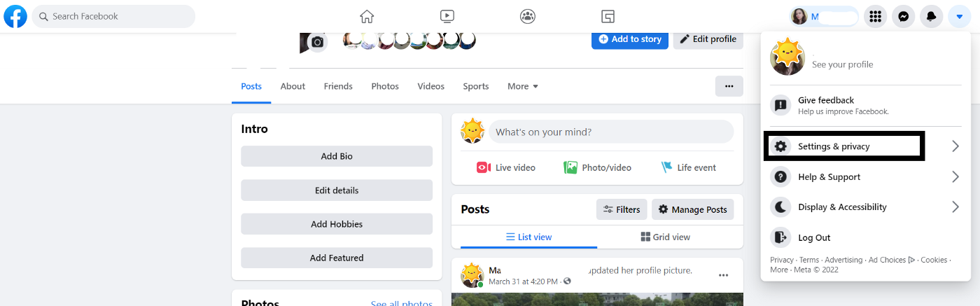980x306 pixels.
Task: Switch to the Videos tab
Action: 431,86
